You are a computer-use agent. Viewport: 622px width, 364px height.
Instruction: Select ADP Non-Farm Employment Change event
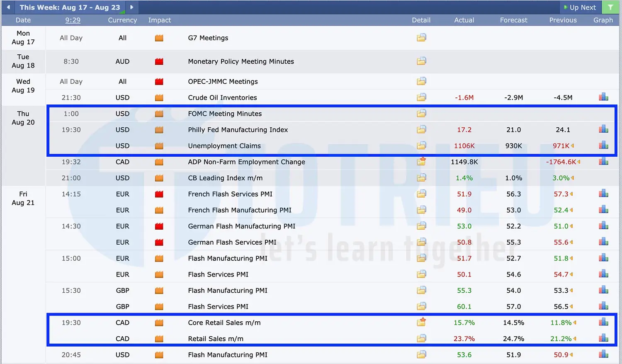246,162
